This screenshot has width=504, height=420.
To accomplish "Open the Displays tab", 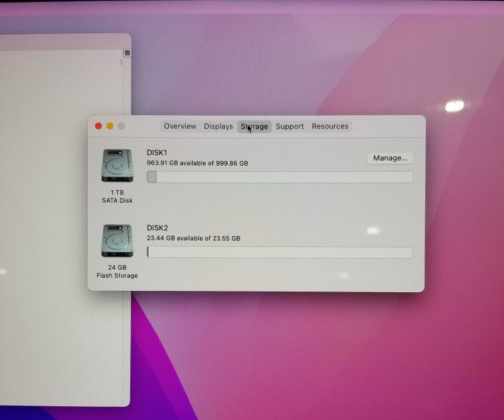I will [x=218, y=127].
